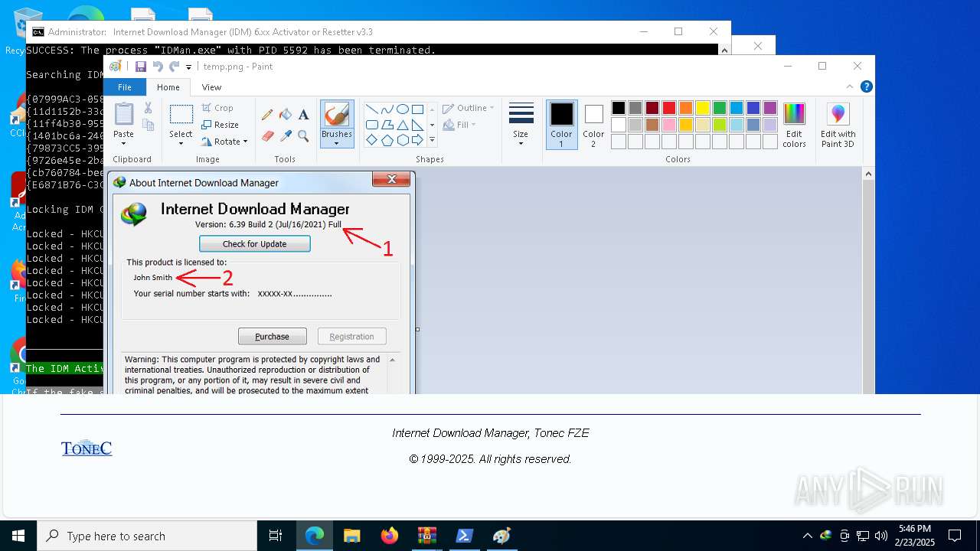This screenshot has height=551, width=980.
Task: Select the Diamond shape
Action: (x=371, y=140)
